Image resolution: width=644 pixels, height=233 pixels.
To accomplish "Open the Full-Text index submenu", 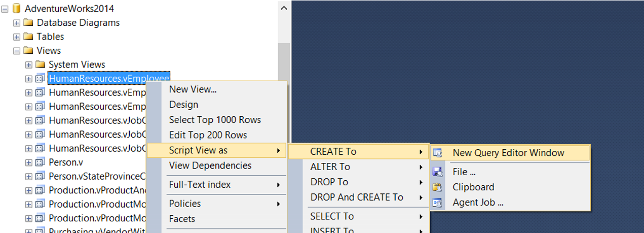I will (217, 185).
